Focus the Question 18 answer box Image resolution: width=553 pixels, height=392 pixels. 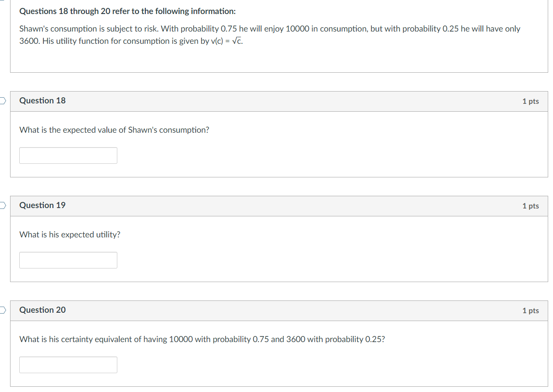tap(68, 155)
